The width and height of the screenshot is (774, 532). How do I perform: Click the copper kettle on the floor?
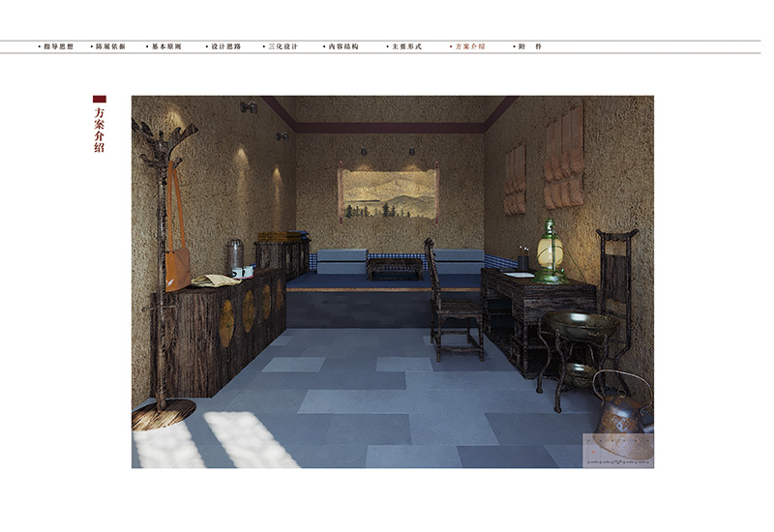click(622, 406)
